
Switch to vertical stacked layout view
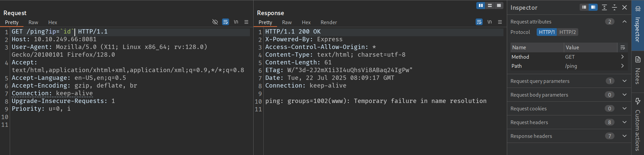(490, 5)
